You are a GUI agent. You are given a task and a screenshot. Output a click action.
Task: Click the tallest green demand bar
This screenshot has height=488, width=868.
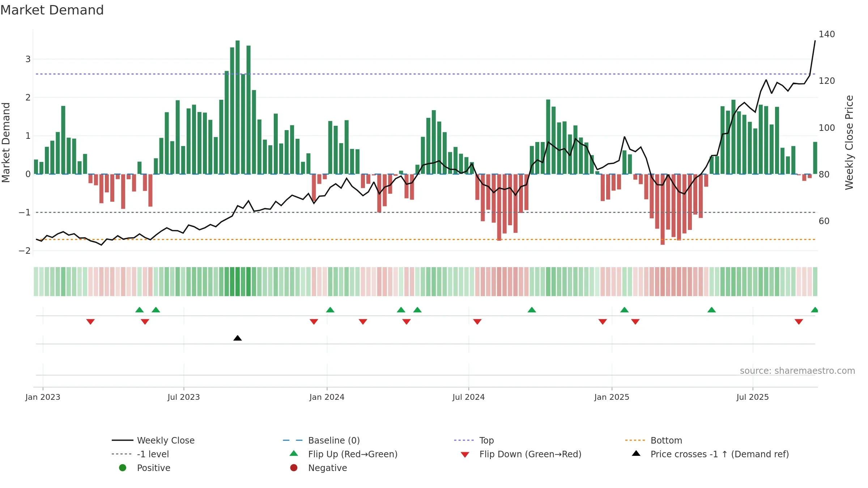238,107
